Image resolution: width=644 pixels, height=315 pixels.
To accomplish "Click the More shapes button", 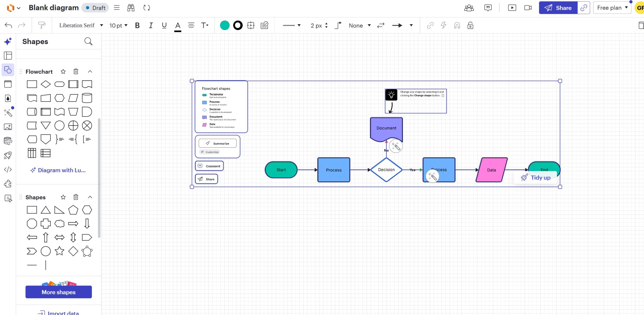I will (59, 292).
